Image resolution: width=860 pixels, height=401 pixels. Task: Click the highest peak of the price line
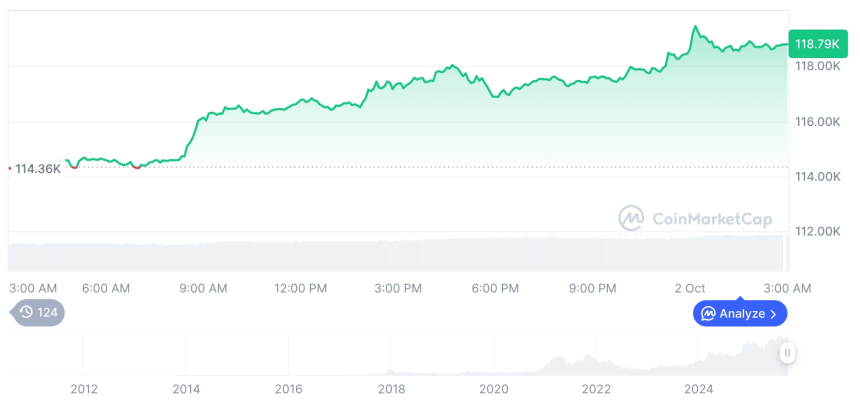click(x=694, y=27)
